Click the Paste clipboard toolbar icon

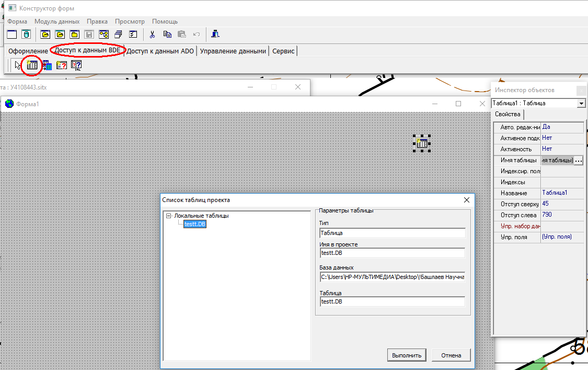tap(182, 35)
